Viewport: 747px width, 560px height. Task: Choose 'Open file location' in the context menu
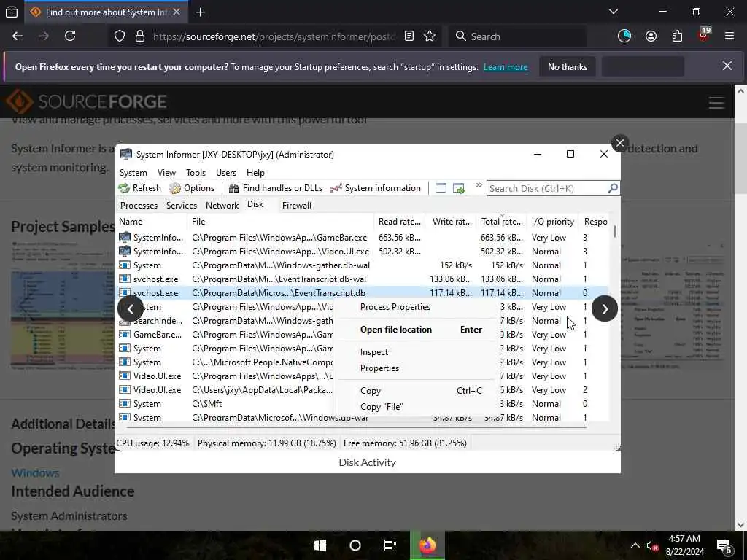[415, 330]
